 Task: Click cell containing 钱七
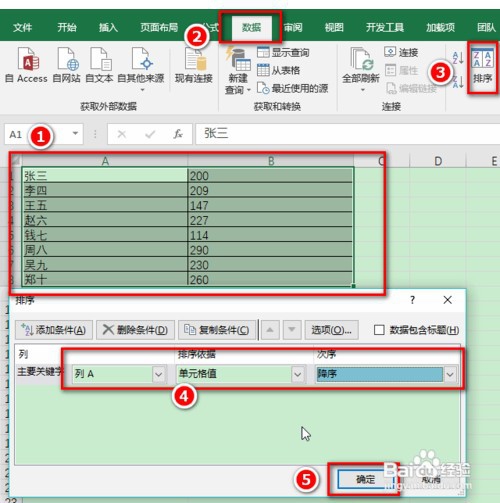click(x=105, y=235)
